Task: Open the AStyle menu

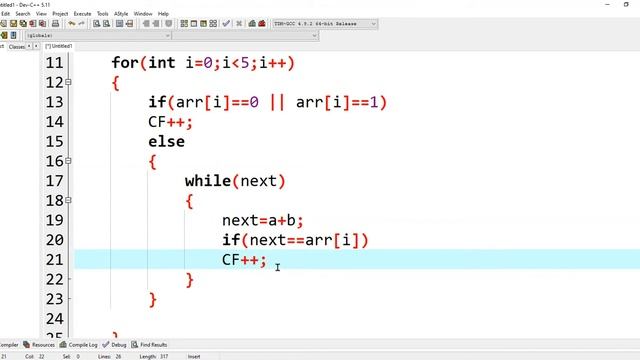Action: [121, 13]
